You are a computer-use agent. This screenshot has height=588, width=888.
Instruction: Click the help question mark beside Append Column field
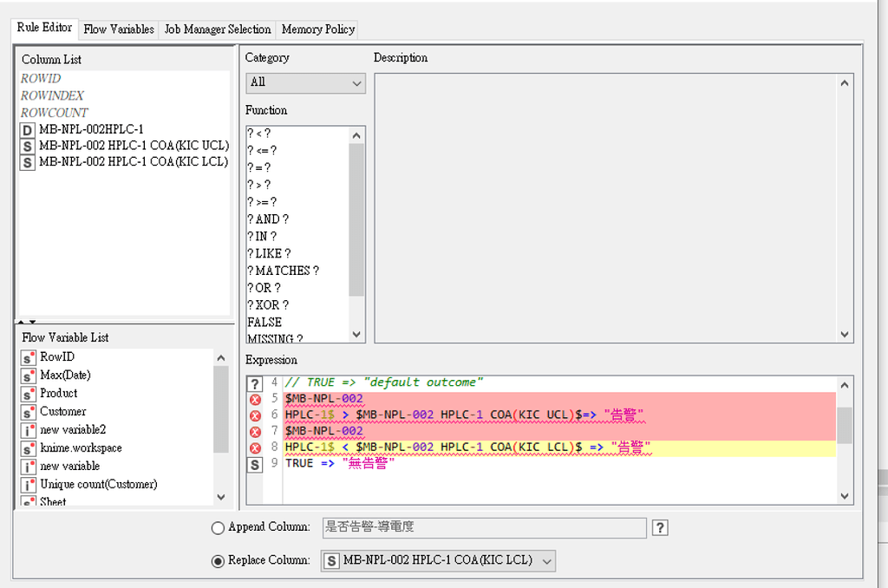point(660,527)
